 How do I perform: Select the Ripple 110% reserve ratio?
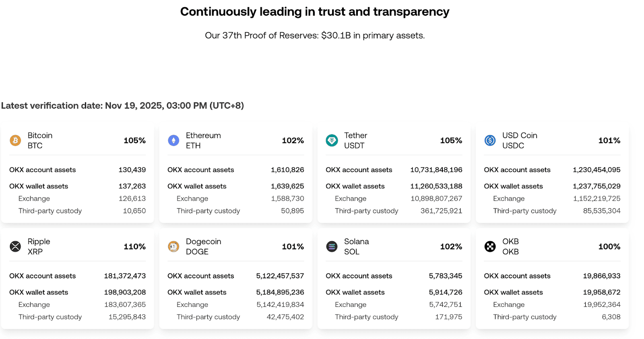(x=134, y=247)
